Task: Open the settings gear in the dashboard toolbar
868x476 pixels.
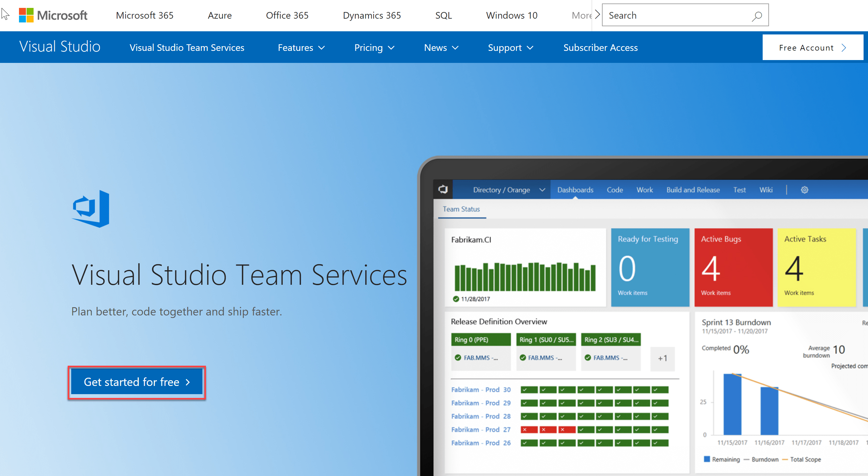Action: click(805, 190)
